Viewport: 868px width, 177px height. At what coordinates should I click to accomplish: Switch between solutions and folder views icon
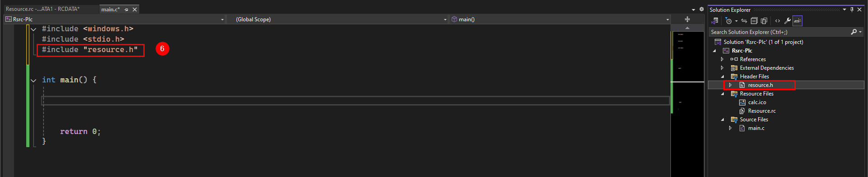click(715, 21)
